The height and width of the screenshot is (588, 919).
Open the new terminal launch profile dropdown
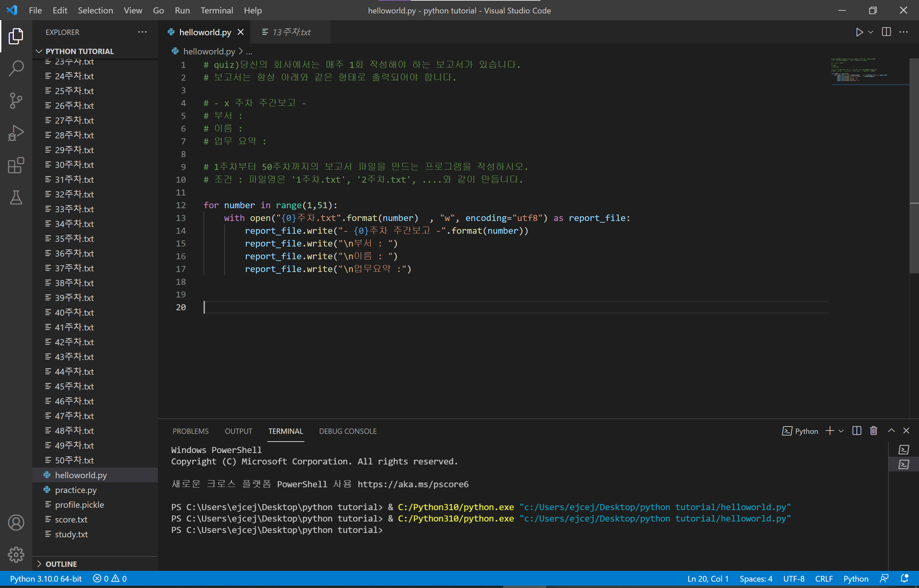(x=841, y=431)
